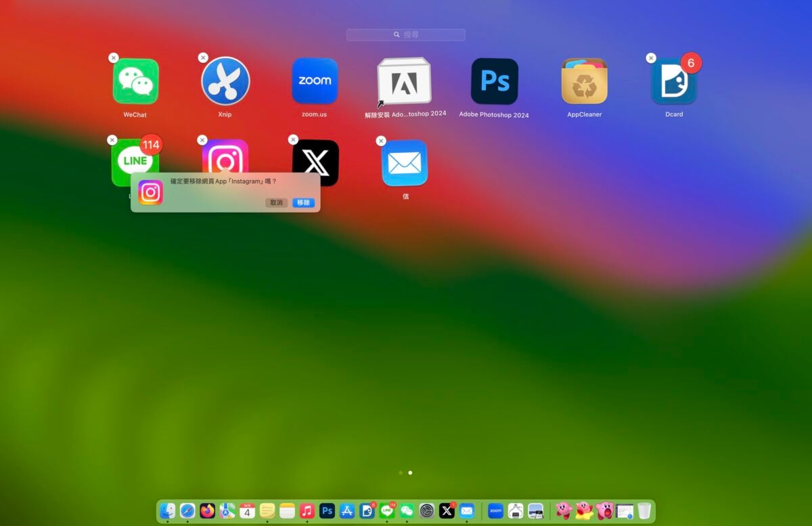Open Safari from the Dock

click(x=187, y=510)
